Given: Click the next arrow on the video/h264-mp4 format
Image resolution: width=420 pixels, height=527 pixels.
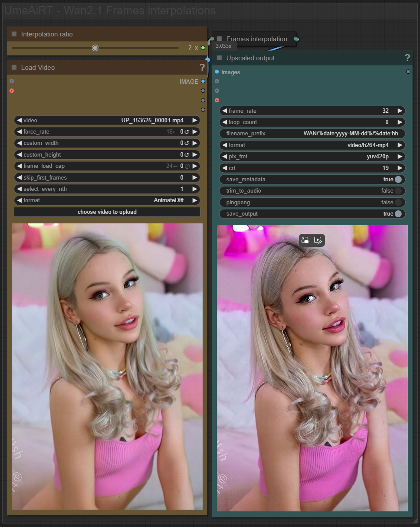Looking at the screenshot, I should click(400, 145).
